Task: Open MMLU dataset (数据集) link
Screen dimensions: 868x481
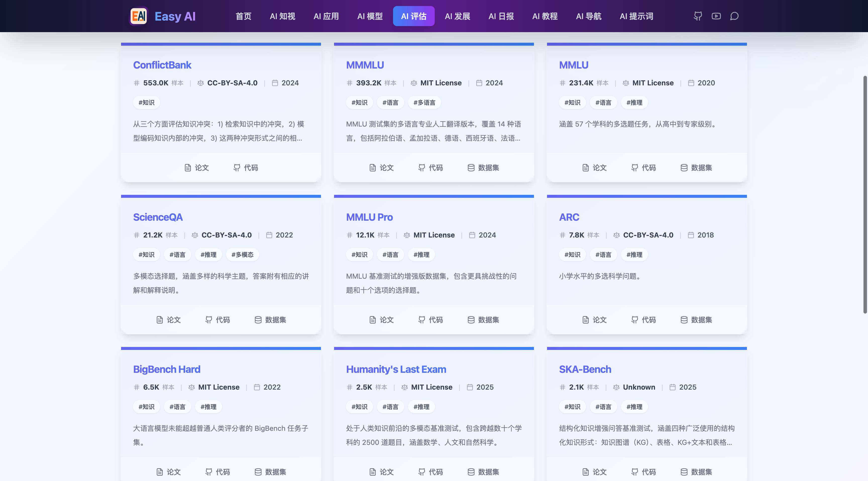Action: [696, 168]
